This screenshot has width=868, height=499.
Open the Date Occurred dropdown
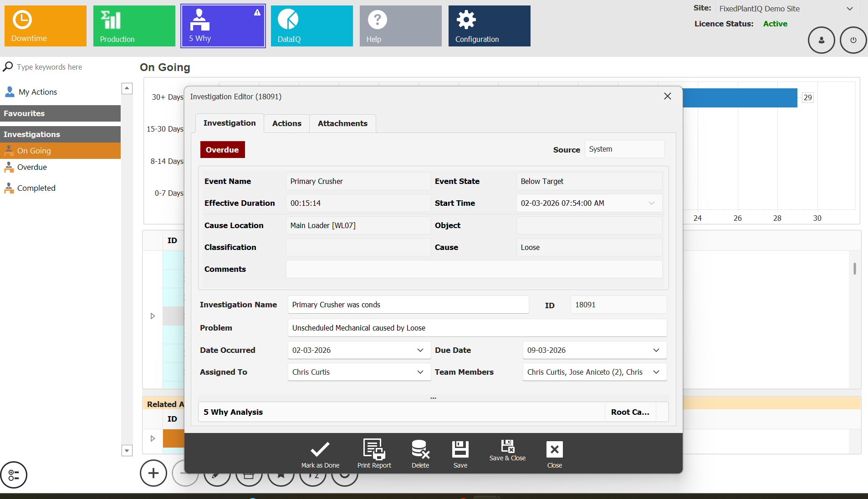pyautogui.click(x=420, y=350)
